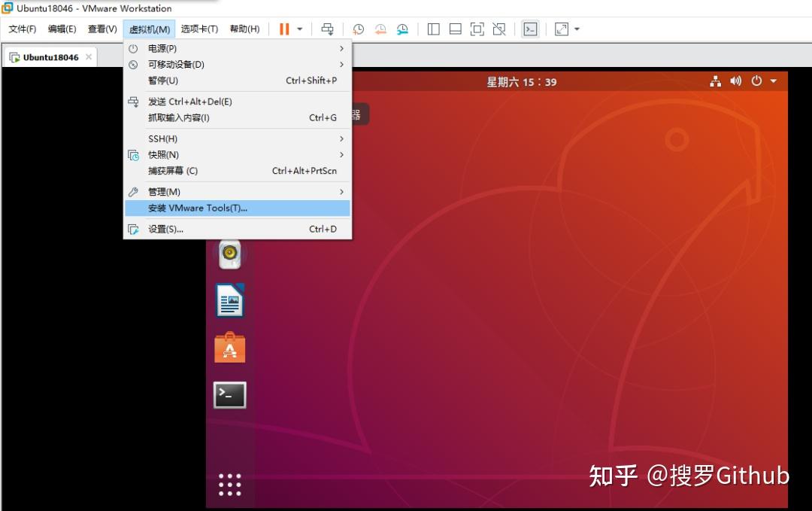Toggle the library sidebar view icon
Screen dimensions: 812x511
[434, 29]
